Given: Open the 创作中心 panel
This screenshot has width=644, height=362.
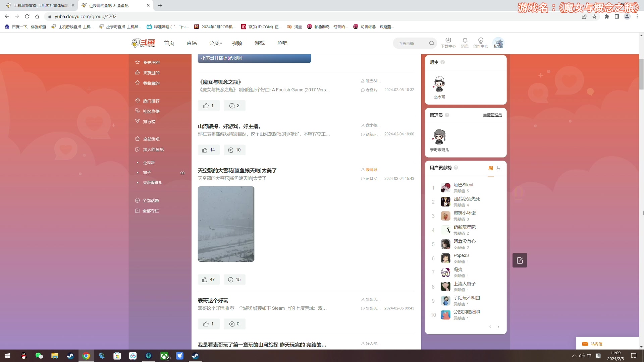Looking at the screenshot, I should (x=481, y=43).
